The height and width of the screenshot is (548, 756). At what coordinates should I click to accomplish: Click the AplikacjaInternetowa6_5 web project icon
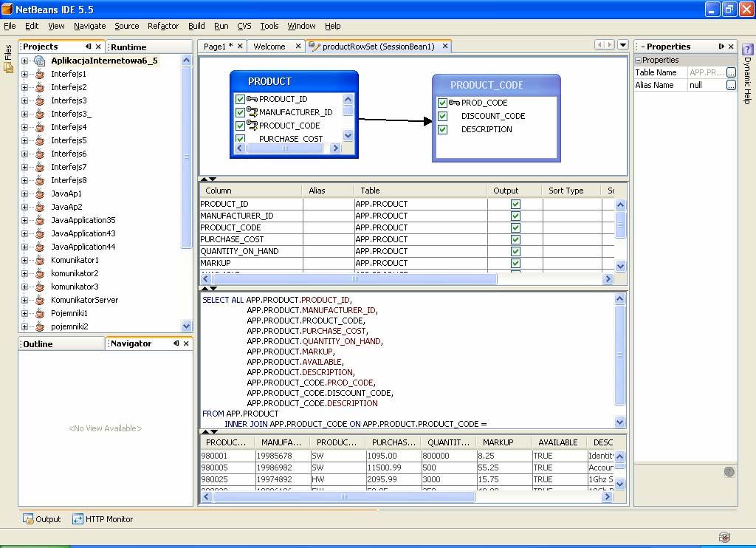40,61
